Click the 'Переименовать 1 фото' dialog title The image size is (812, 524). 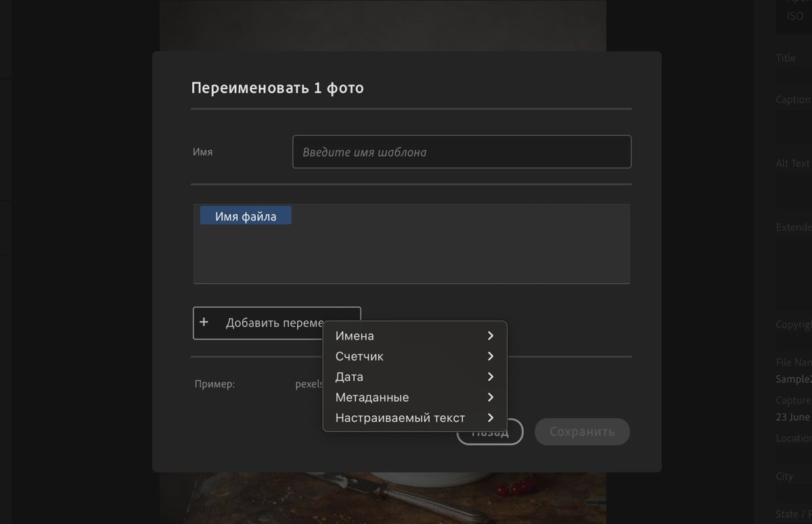[277, 88]
